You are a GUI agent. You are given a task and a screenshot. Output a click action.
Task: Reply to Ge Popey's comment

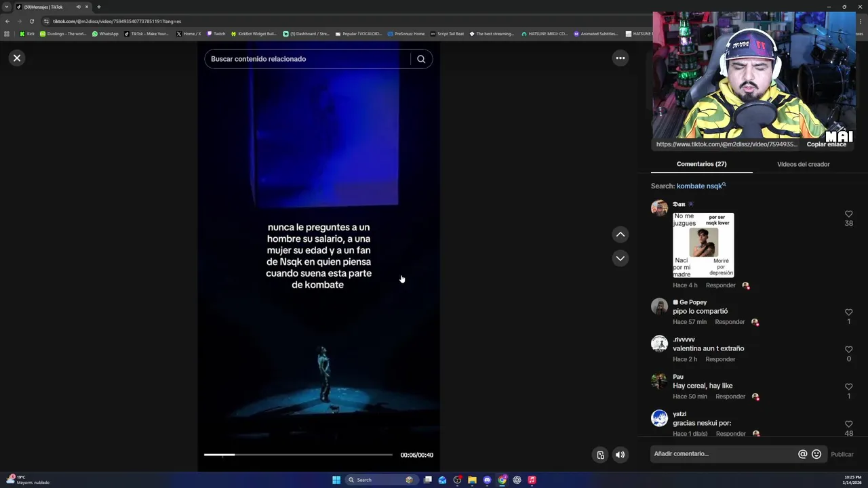click(x=730, y=322)
